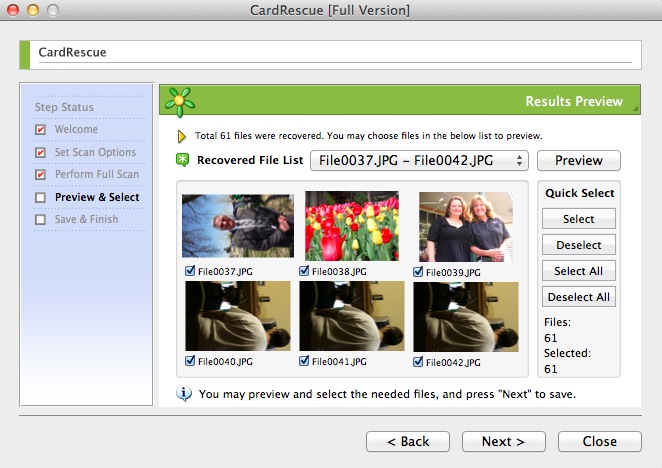
Task: Click the two women photo thumbnail
Action: pyautogui.click(x=465, y=227)
